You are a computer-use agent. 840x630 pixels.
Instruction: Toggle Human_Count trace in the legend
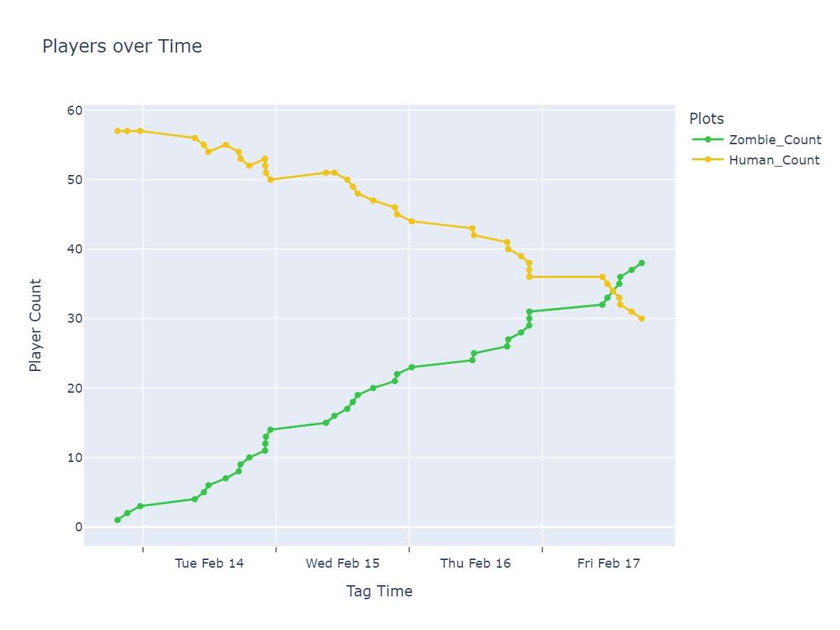(755, 160)
